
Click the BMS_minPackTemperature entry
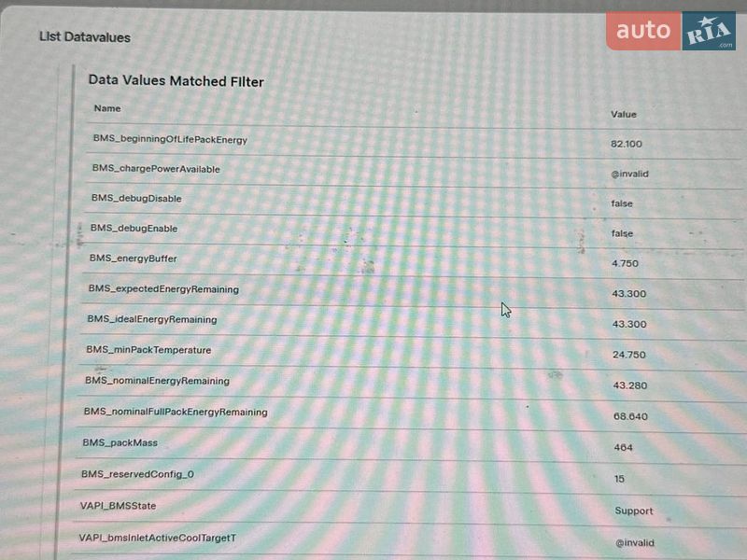coord(148,350)
